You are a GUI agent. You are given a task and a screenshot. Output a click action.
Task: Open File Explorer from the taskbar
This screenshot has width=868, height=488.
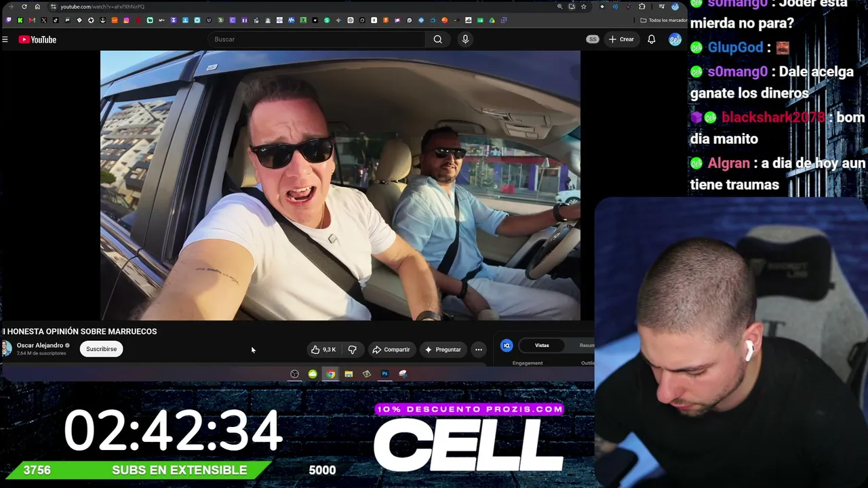click(349, 374)
